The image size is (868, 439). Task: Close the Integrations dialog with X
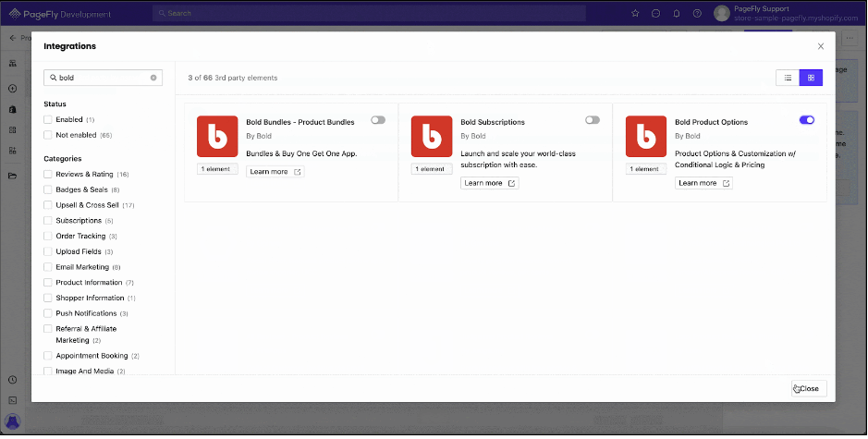click(x=821, y=46)
